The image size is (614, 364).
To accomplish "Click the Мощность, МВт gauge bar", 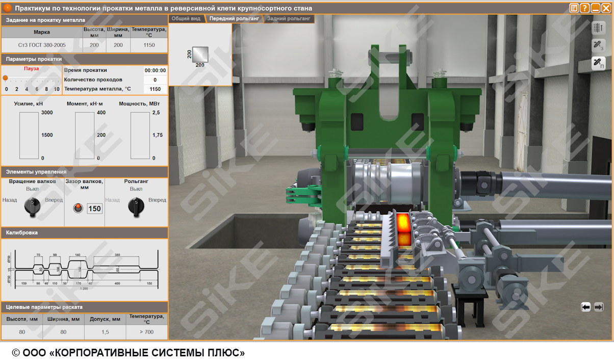I will click(140, 135).
